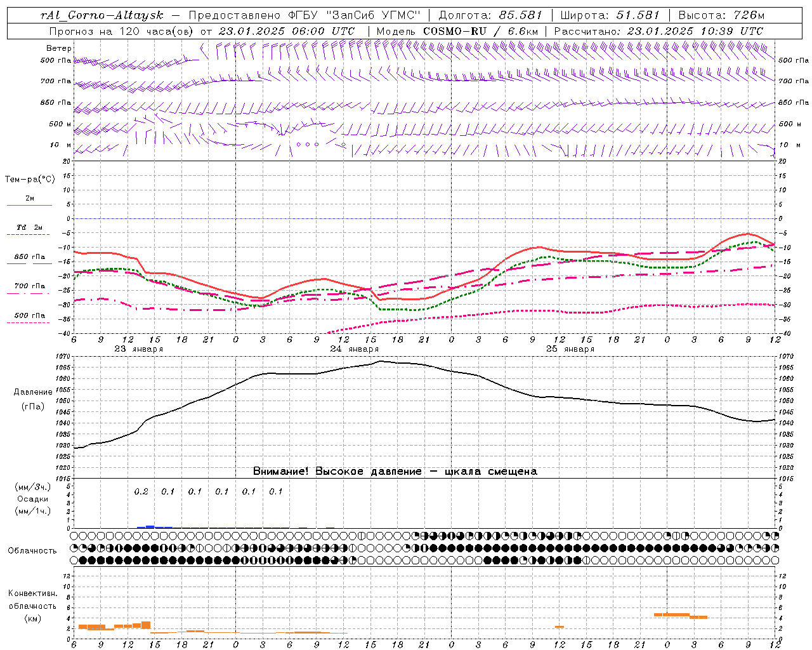Image resolution: width=812 pixels, height=650 pixels.
Task: Click the (км) unit label
Action: (32, 618)
